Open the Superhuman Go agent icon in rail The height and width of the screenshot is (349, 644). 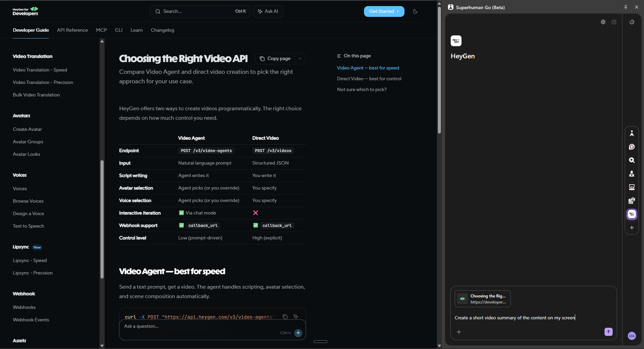click(x=632, y=133)
